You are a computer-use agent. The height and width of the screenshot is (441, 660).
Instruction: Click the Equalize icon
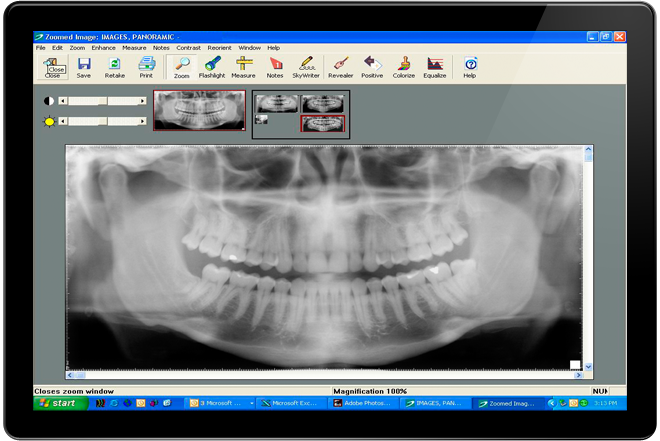click(x=434, y=66)
